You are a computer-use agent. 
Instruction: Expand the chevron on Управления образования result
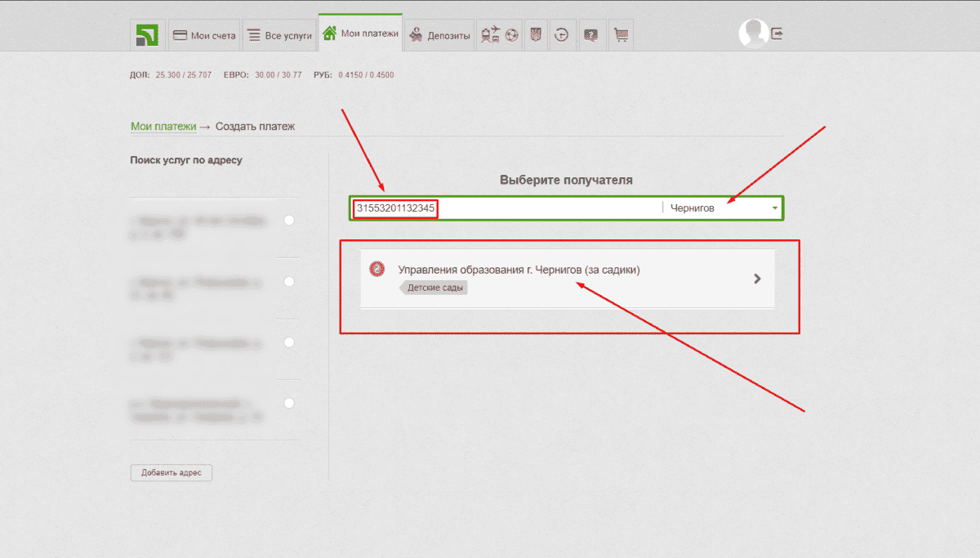757,279
